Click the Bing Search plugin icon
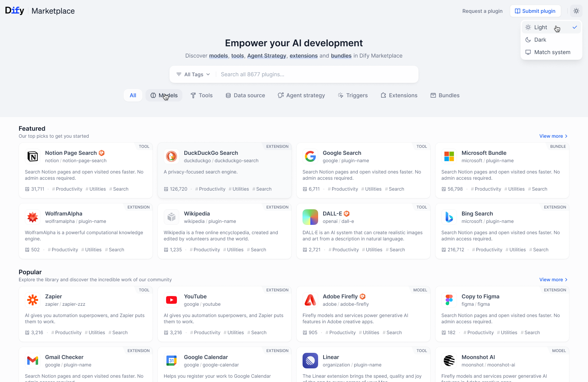 pyautogui.click(x=449, y=217)
